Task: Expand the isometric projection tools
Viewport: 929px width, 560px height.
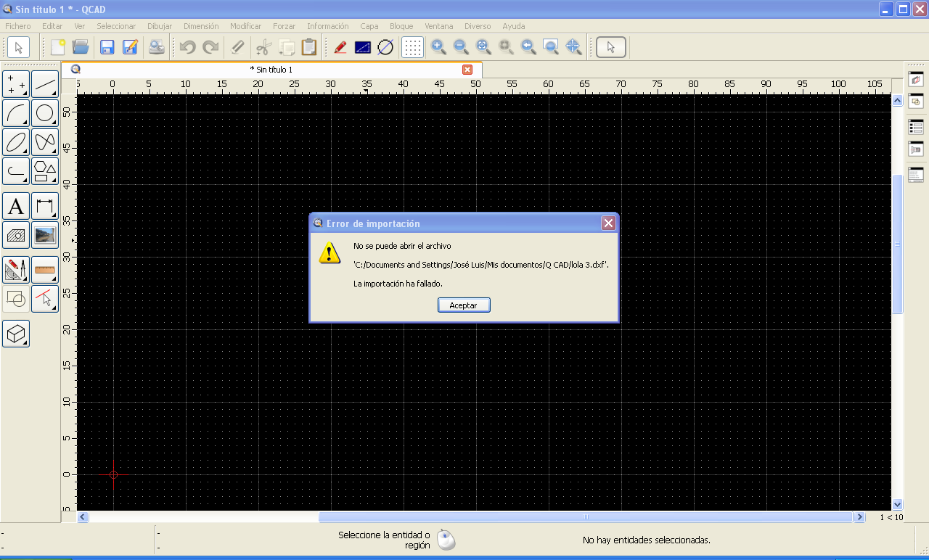Action: point(16,334)
